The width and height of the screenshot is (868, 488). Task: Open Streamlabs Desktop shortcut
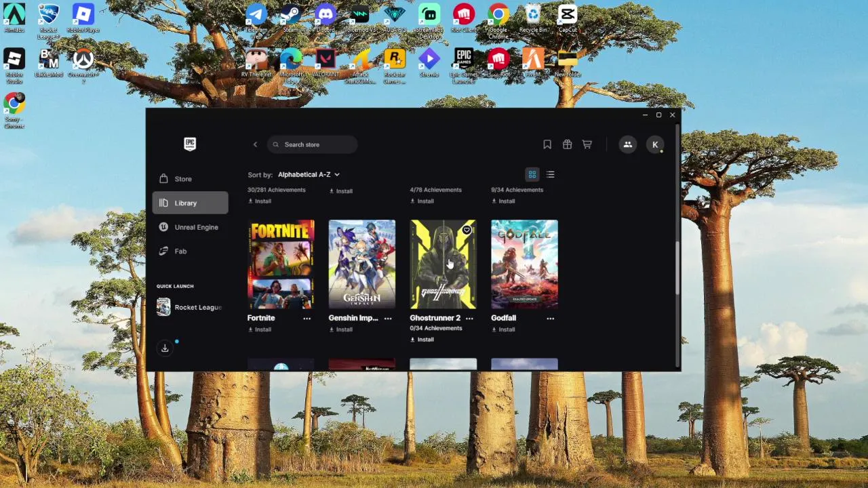(x=429, y=22)
